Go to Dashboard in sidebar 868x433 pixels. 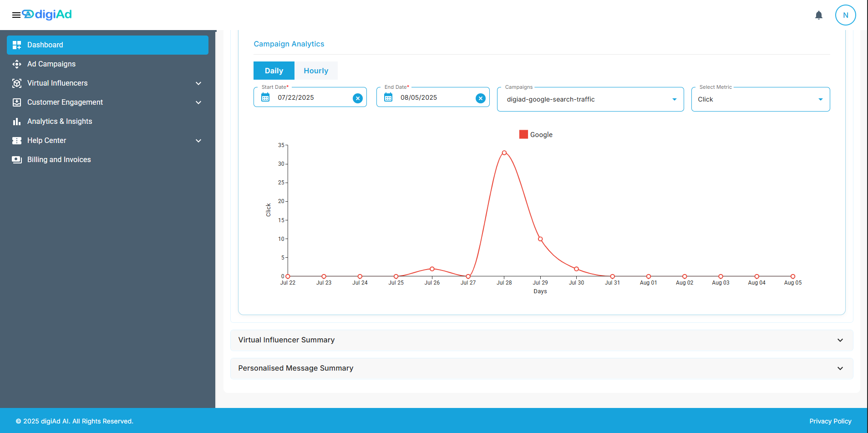(x=107, y=45)
